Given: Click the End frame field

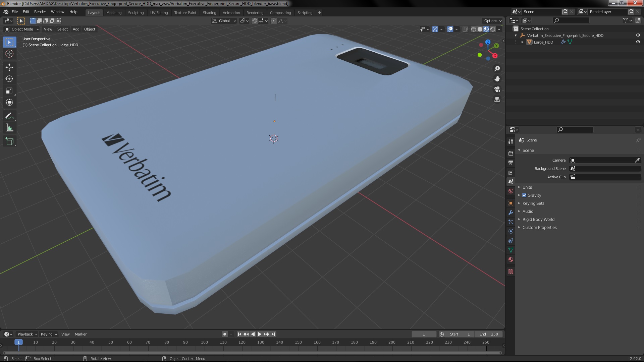Looking at the screenshot, I should coord(489,334).
